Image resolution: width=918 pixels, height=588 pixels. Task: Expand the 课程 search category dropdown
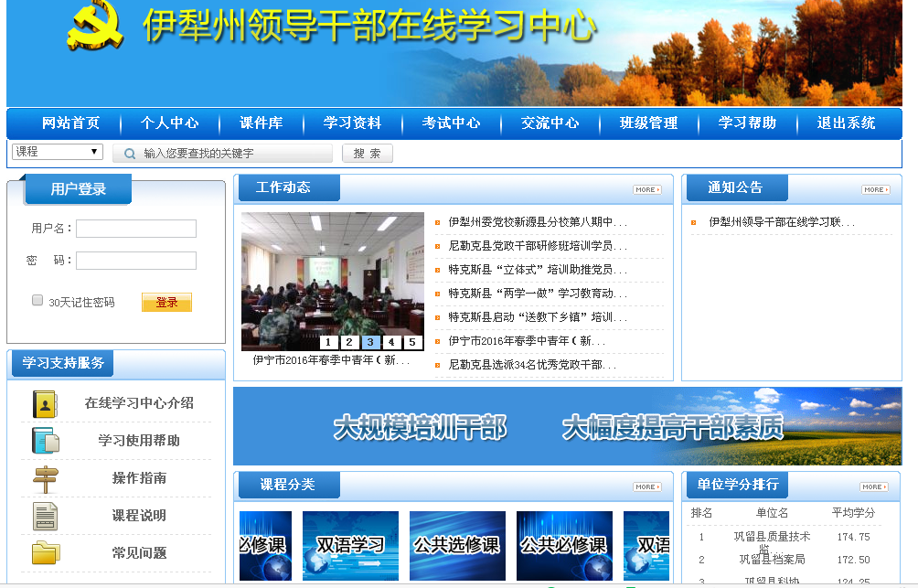(x=57, y=152)
